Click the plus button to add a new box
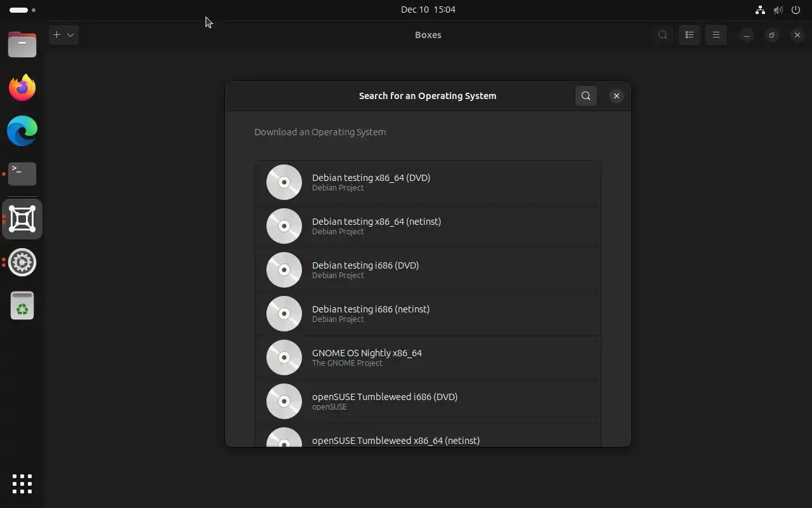The height and width of the screenshot is (508, 812). tap(56, 35)
